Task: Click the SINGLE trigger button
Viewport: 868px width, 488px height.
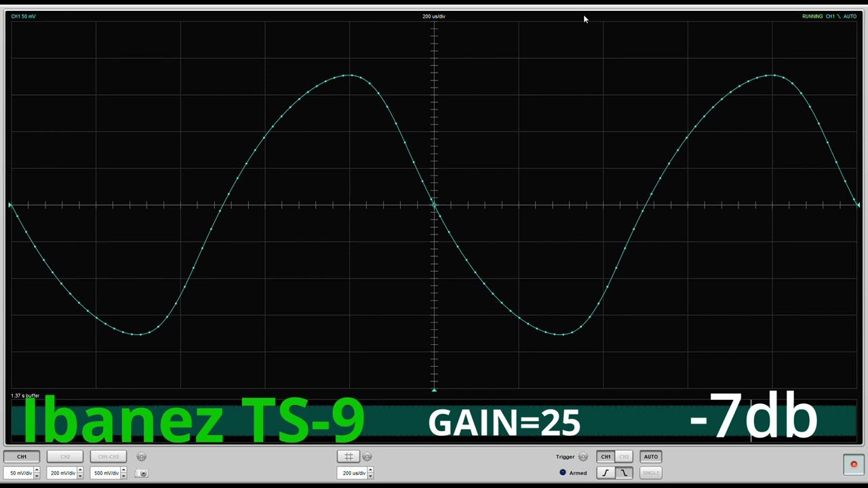Action: pyautogui.click(x=650, y=473)
